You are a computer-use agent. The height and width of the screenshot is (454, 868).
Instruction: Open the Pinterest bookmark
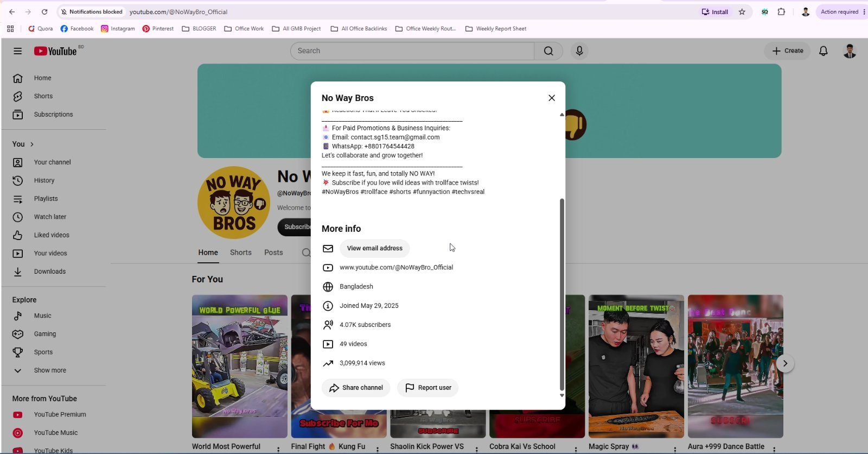coord(158,29)
